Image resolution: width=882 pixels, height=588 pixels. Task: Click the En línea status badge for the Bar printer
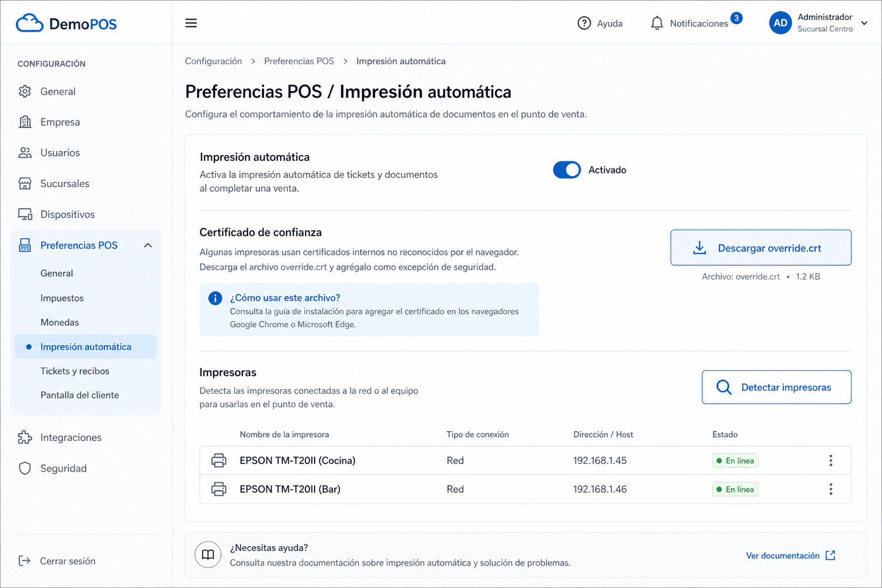pos(735,489)
